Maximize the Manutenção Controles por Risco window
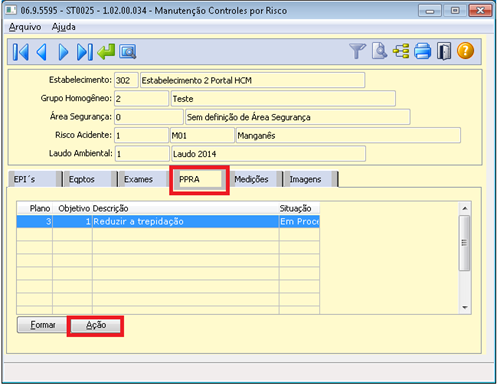The image size is (500, 386). pos(455,11)
